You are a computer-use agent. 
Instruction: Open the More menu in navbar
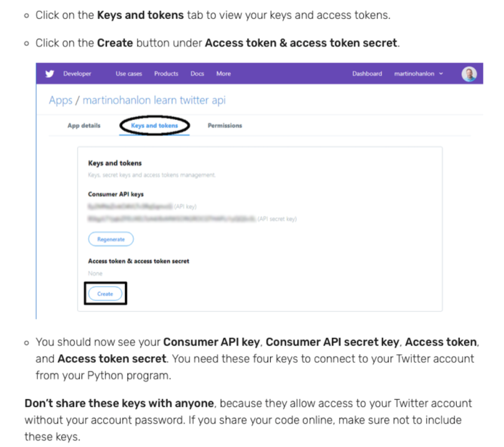pos(223,73)
